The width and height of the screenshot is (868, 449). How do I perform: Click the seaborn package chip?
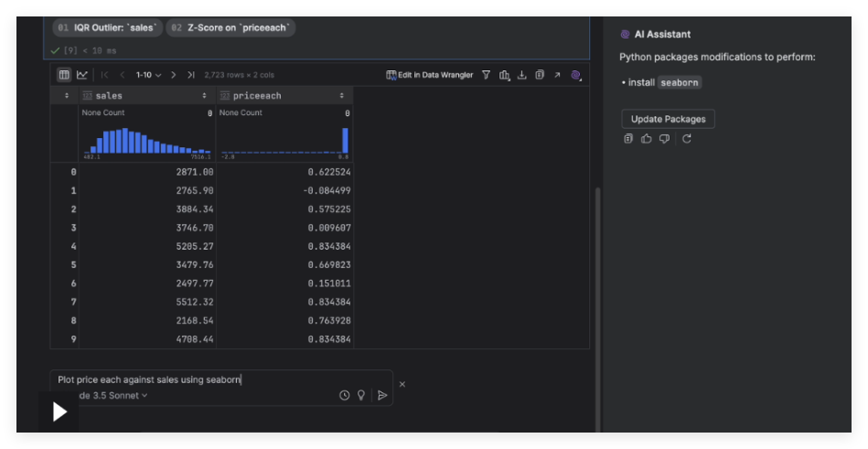click(x=680, y=82)
